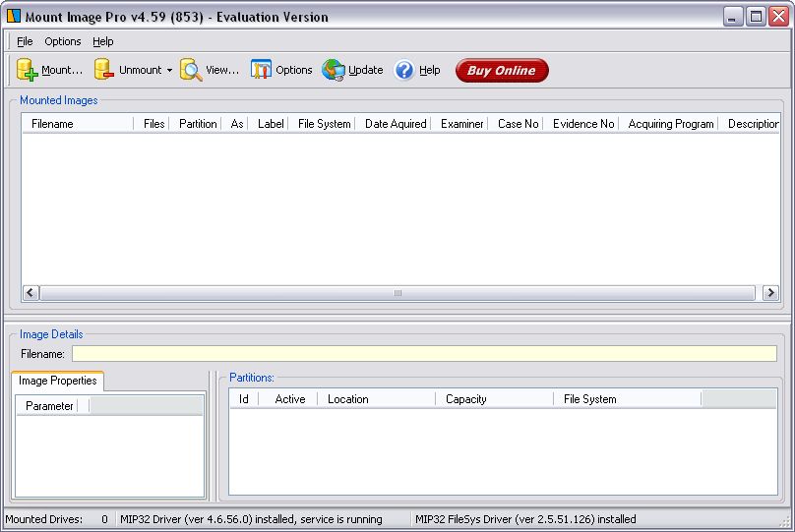
Task: Expand the Unmount dropdown arrow
Action: 169,71
